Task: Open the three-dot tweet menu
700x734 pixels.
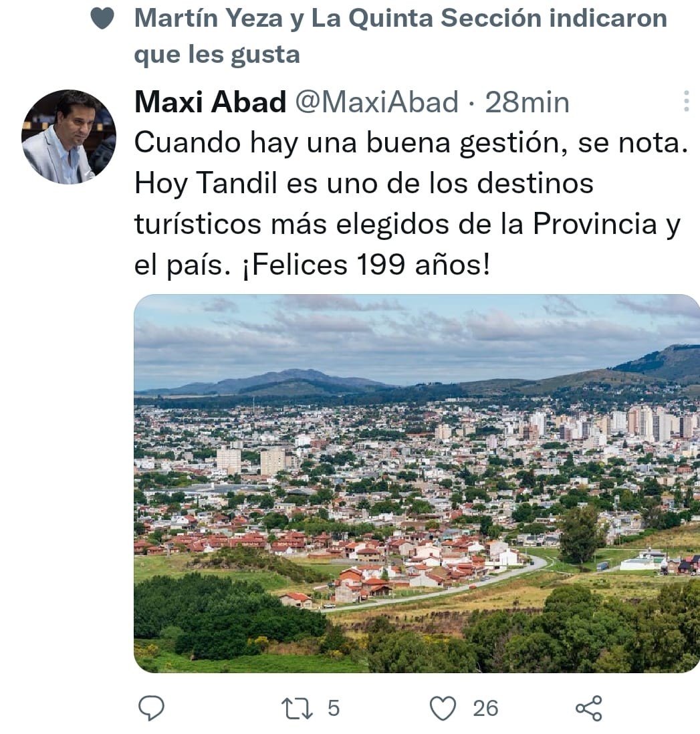Action: click(x=686, y=101)
